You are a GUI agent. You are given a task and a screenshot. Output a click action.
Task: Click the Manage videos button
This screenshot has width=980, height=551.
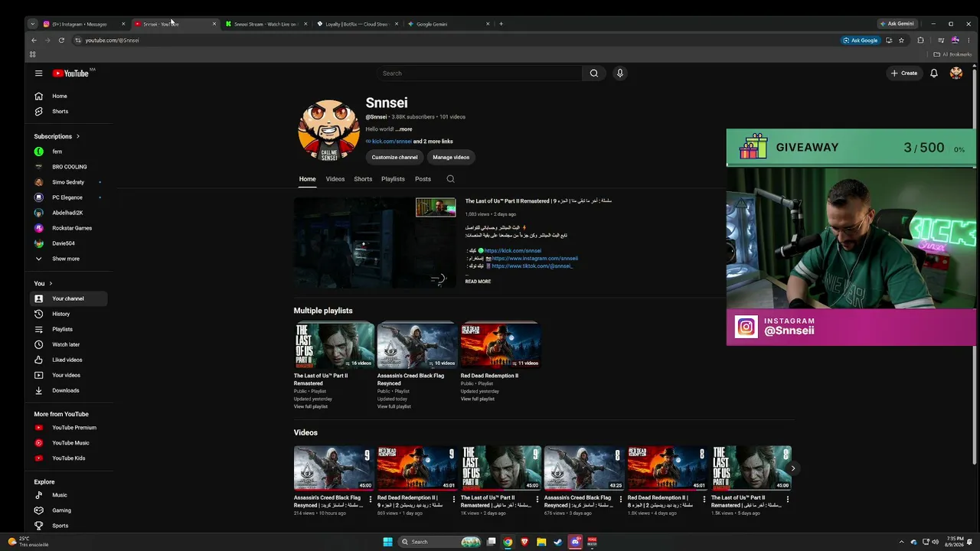coord(451,158)
